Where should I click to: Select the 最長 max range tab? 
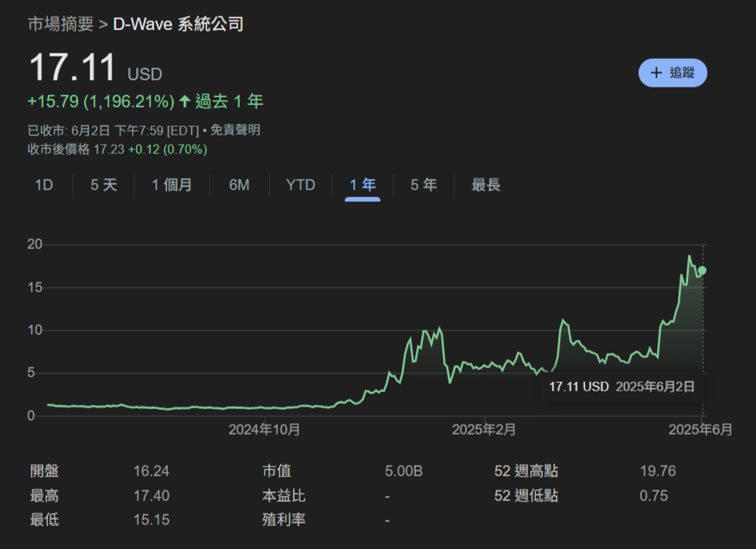click(486, 185)
